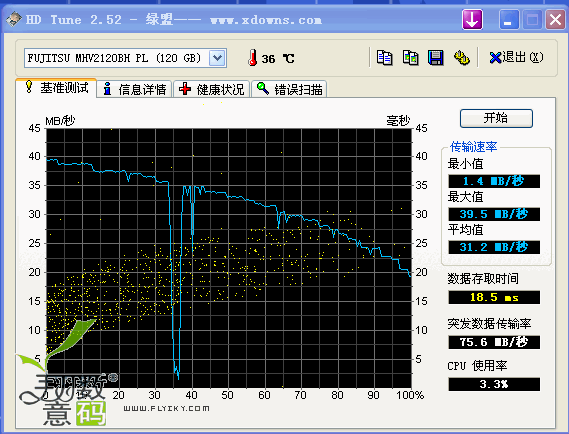
Task: Click the maximize button in title bar
Action: point(532,20)
